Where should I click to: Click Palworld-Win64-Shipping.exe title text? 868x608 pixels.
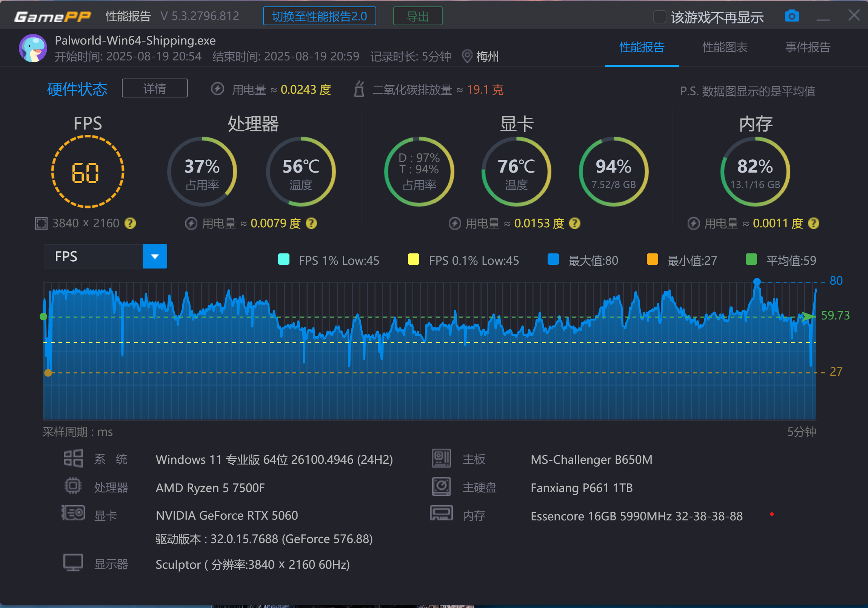(135, 40)
